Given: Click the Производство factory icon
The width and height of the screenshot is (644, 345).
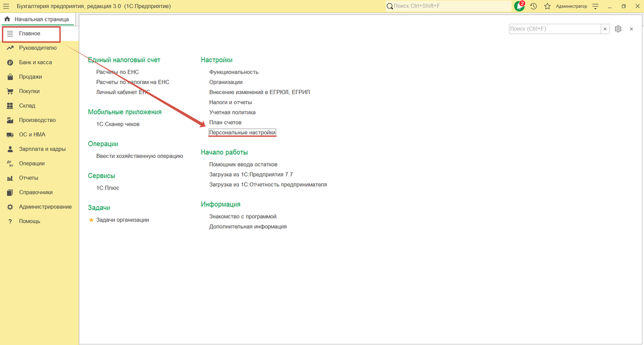Looking at the screenshot, I should click(10, 120).
